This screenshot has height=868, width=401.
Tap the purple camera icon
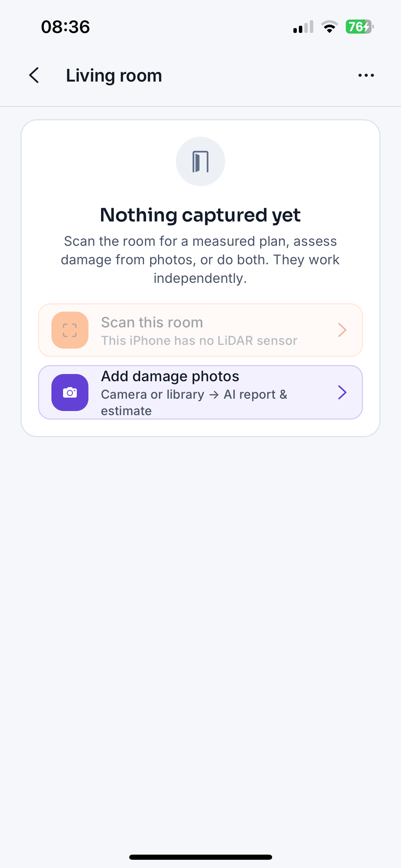pyautogui.click(x=70, y=393)
